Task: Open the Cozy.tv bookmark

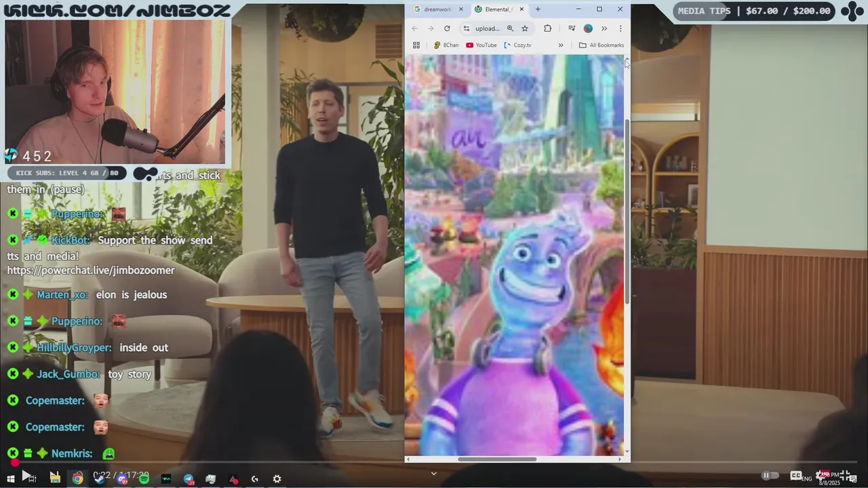Action: [x=518, y=45]
